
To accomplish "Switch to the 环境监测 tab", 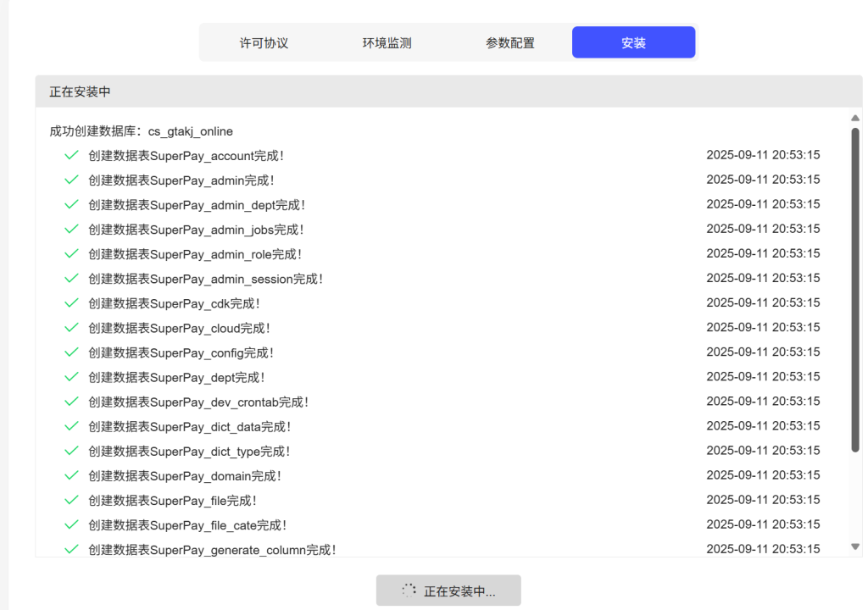I will [x=387, y=42].
